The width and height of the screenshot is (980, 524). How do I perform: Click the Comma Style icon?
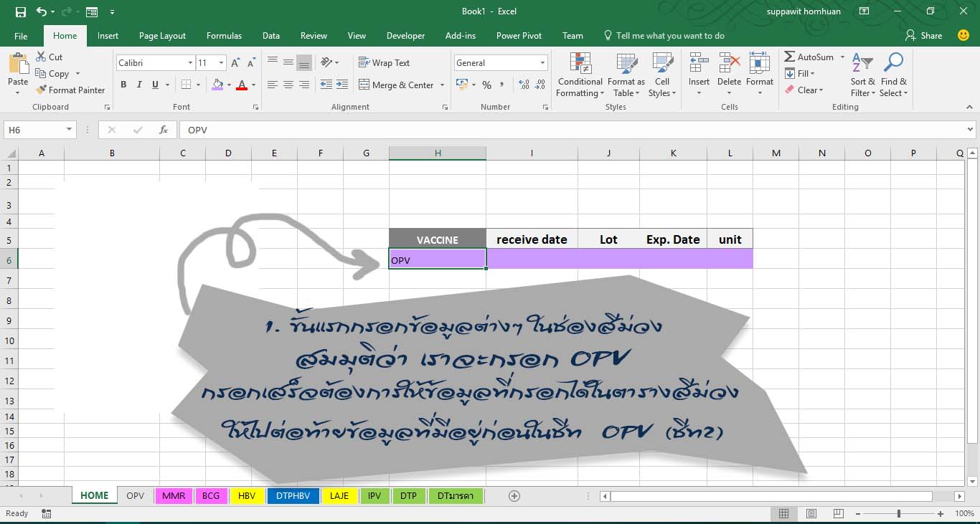tap(502, 85)
